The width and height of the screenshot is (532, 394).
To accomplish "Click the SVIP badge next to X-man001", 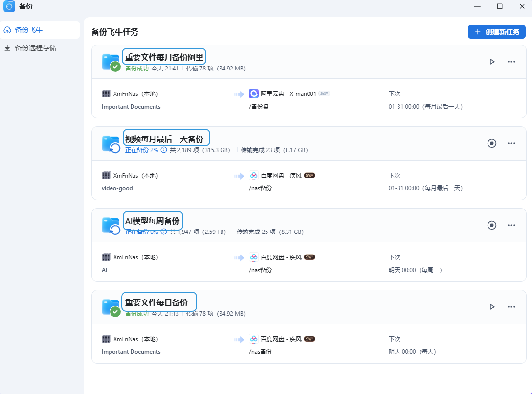I will 324,94.
